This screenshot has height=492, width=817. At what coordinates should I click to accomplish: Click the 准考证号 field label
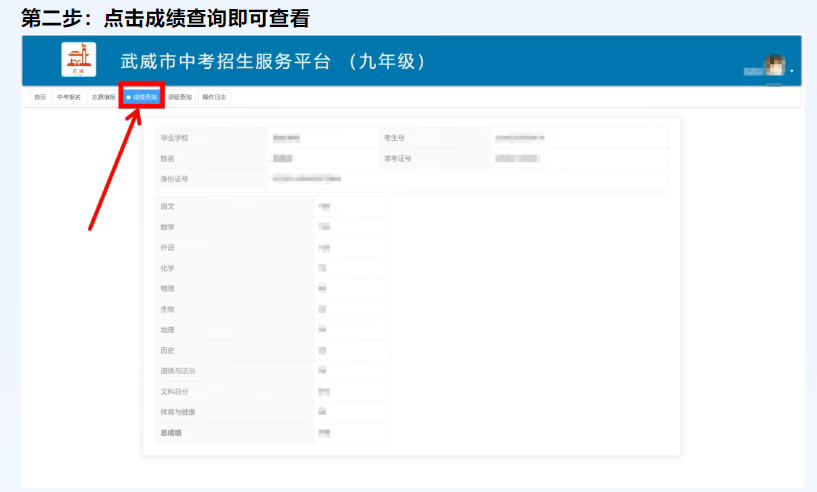tap(397, 158)
